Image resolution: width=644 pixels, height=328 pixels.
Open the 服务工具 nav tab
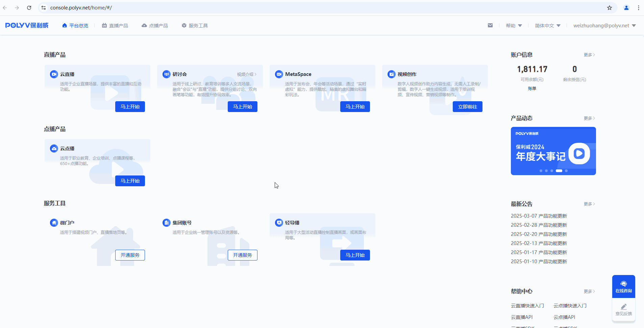coord(195,26)
